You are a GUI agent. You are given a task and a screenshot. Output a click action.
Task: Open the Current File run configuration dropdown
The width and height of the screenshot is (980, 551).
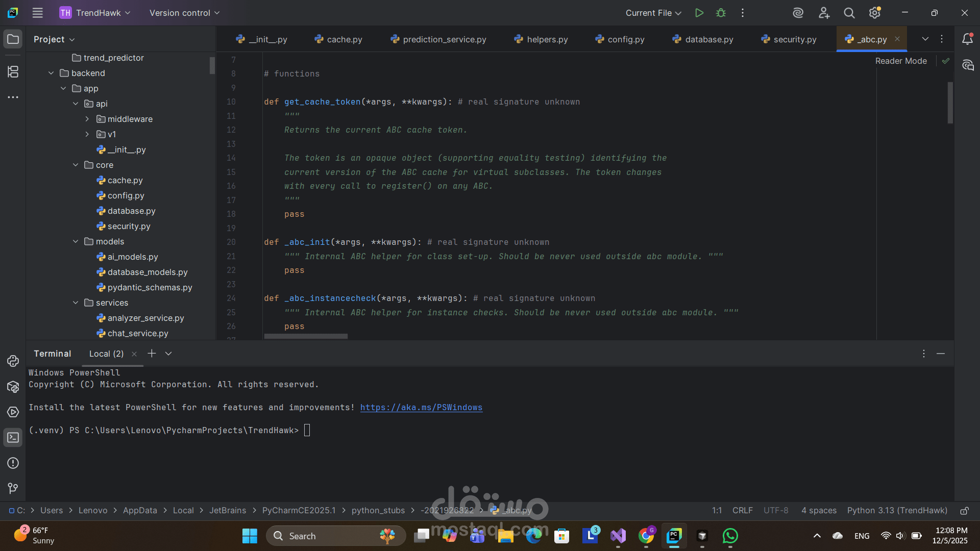653,13
